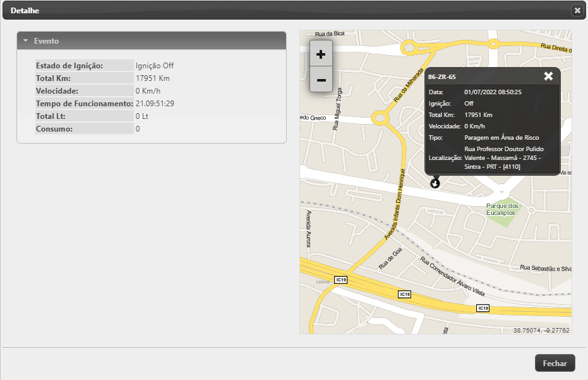Select the Consumo label

click(x=54, y=129)
